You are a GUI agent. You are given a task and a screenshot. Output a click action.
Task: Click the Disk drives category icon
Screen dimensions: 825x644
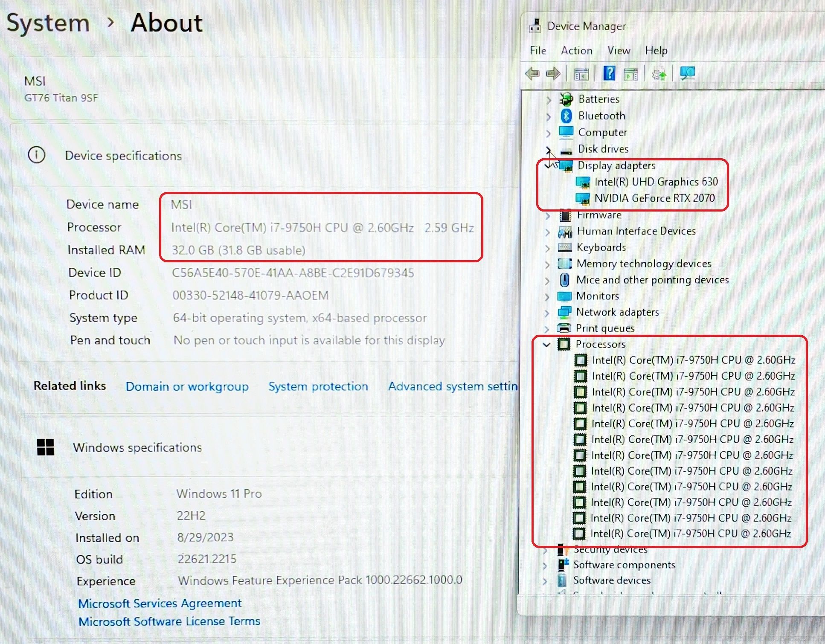click(x=566, y=151)
